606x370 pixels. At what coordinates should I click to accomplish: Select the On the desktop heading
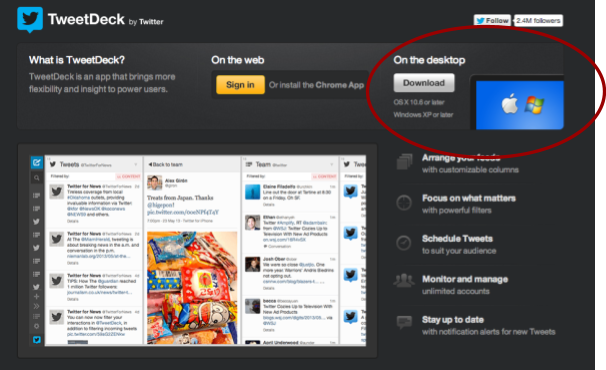coord(429,60)
